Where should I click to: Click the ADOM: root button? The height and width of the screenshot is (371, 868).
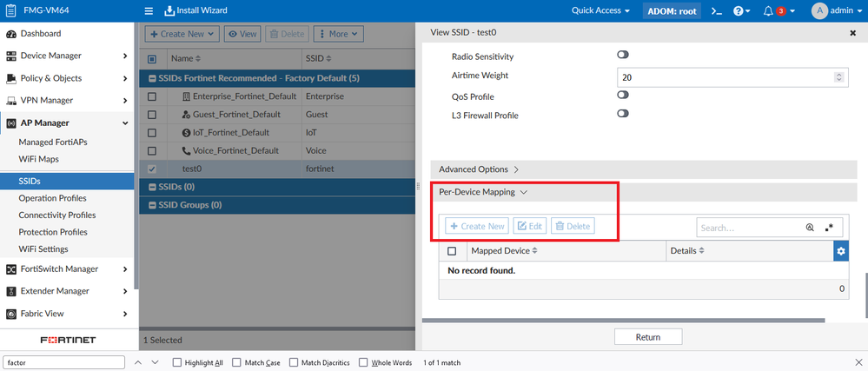pos(672,11)
